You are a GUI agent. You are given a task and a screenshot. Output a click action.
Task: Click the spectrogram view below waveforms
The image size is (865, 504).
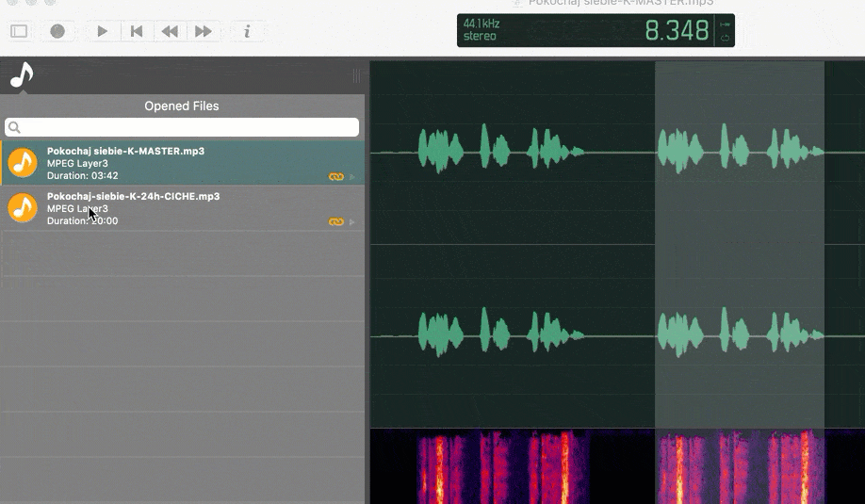pos(617,466)
